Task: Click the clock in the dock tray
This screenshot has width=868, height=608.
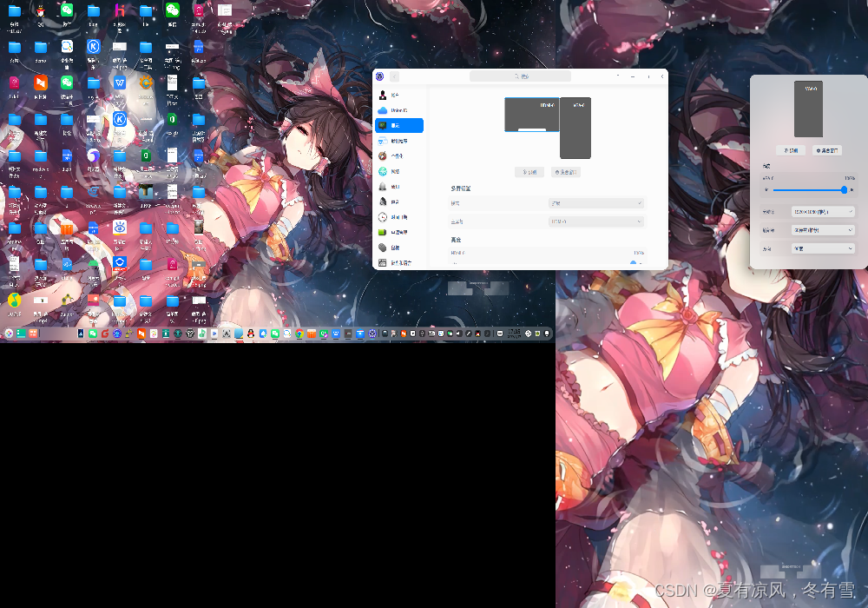Action: pyautogui.click(x=514, y=334)
